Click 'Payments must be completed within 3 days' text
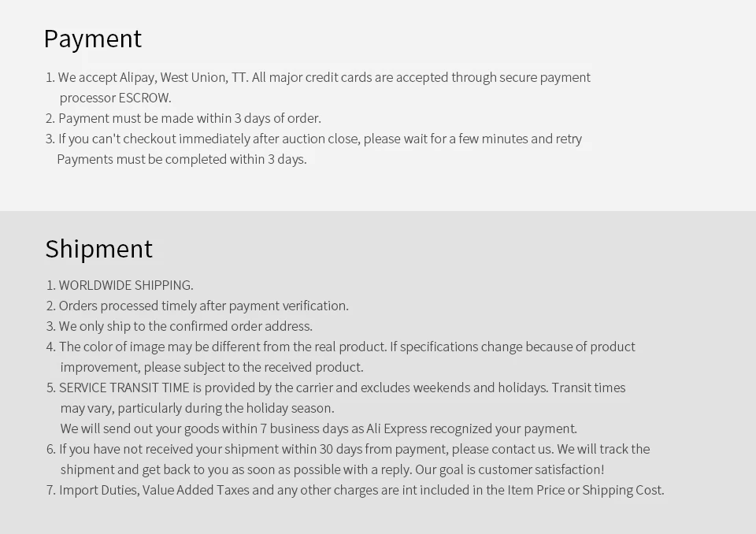The height and width of the screenshot is (534, 756). click(182, 159)
